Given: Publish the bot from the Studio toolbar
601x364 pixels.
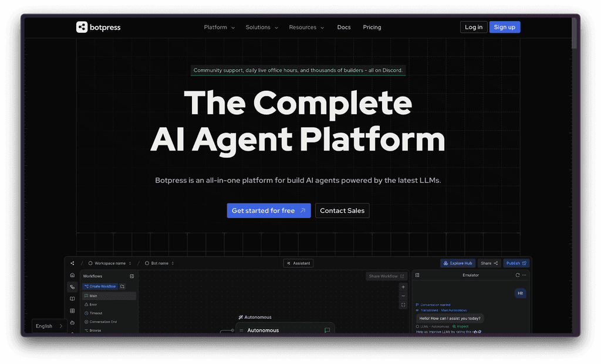Looking at the screenshot, I should tap(516, 263).
